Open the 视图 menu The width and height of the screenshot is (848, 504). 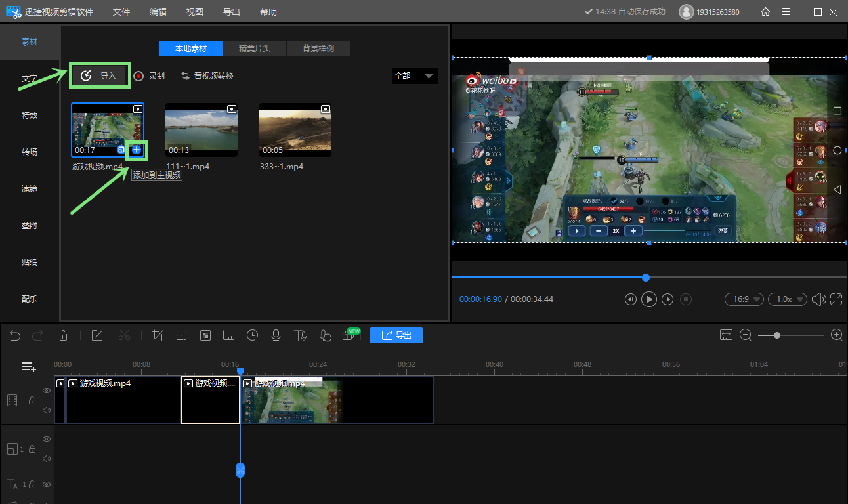point(195,12)
